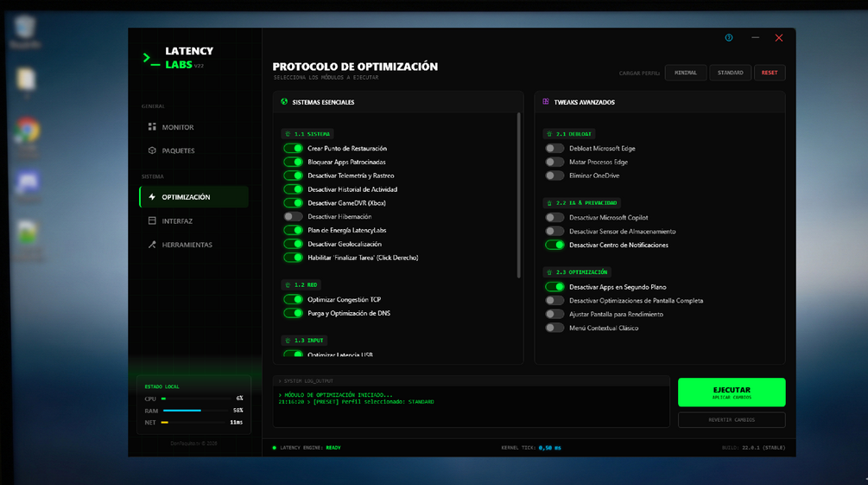Viewport: 868px width, 485px height.
Task: Click the Paquetes box icon
Action: tap(152, 150)
